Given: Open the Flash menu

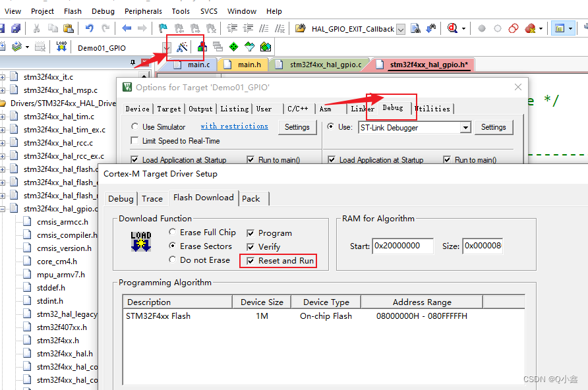Looking at the screenshot, I should pyautogui.click(x=73, y=11).
